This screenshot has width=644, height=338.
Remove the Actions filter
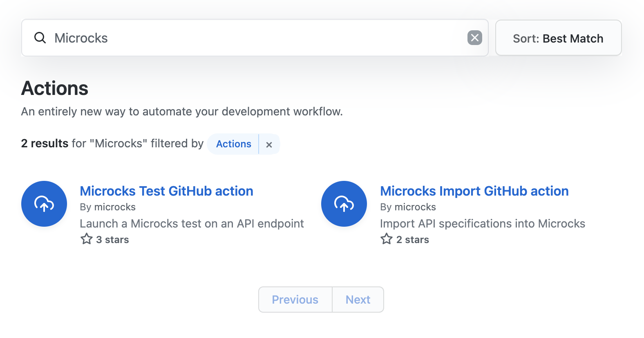click(x=269, y=144)
